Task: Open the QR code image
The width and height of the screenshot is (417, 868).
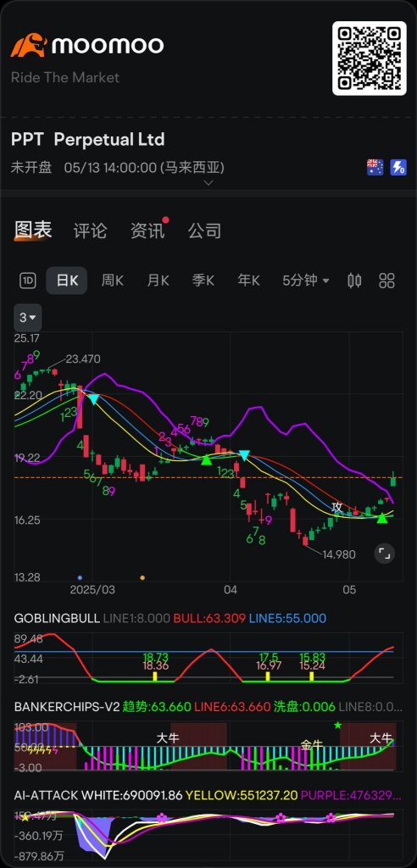Action: [370, 58]
